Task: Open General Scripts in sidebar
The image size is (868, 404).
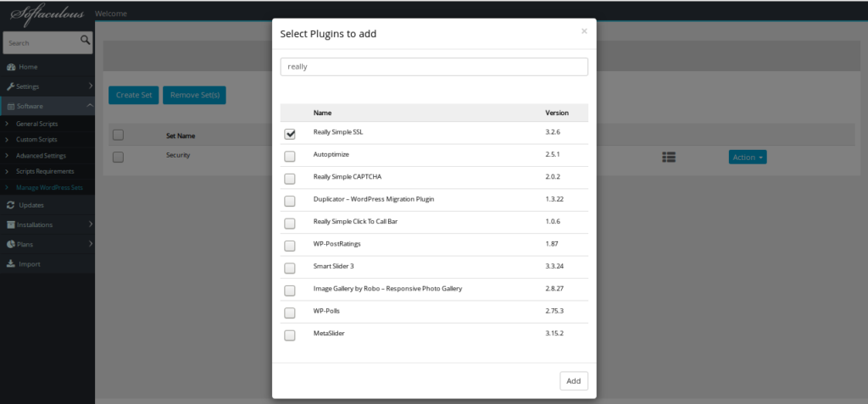Action: click(x=37, y=125)
